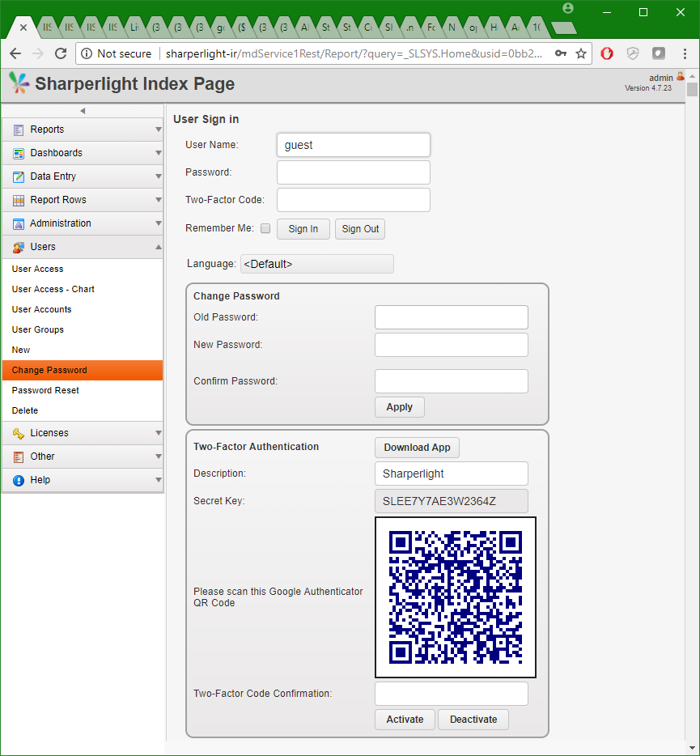Image resolution: width=700 pixels, height=756 pixels.
Task: Open User Access - Chart item
Action: (x=83, y=289)
